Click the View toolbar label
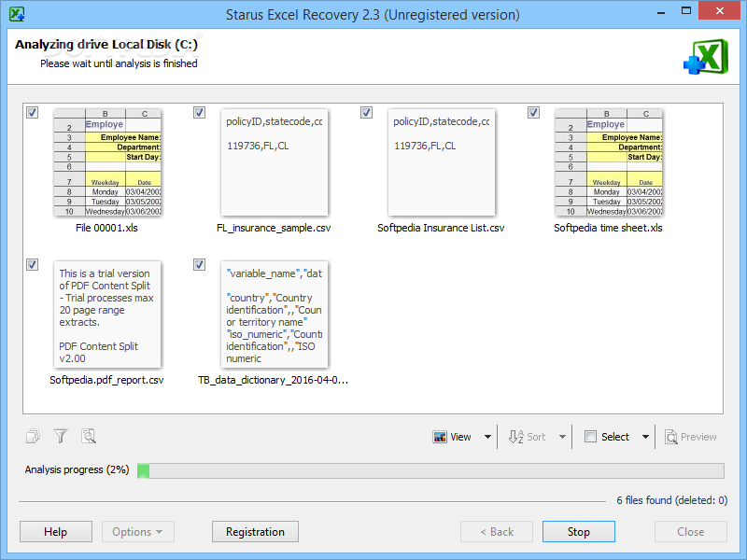The image size is (747, 560). [x=460, y=437]
